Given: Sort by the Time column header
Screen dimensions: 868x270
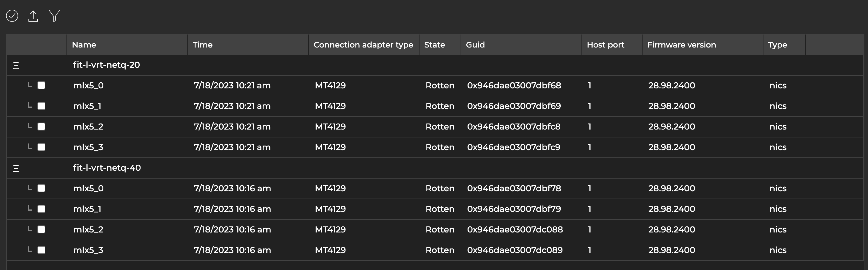Looking at the screenshot, I should click(x=202, y=44).
